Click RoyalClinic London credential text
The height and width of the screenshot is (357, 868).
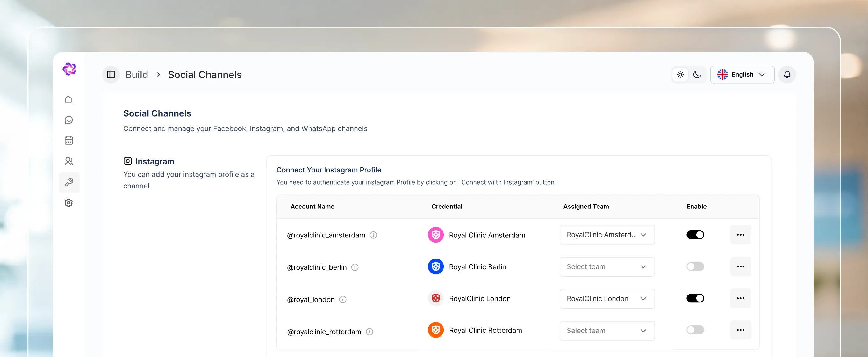coord(479,298)
